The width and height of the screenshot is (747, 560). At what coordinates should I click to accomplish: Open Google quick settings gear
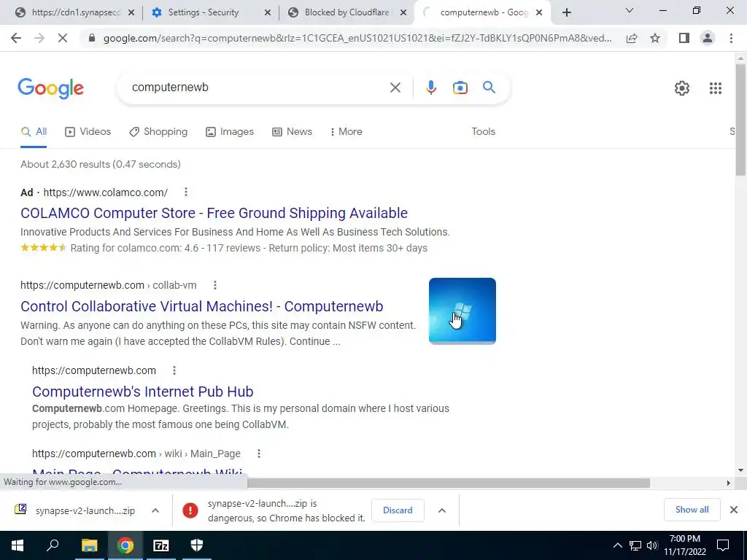point(682,88)
